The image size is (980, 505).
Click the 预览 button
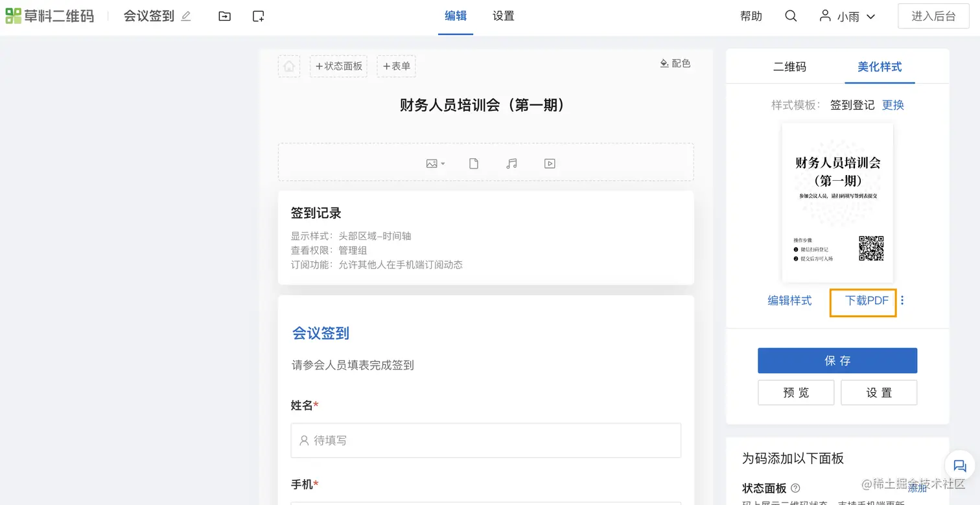[x=796, y=393]
